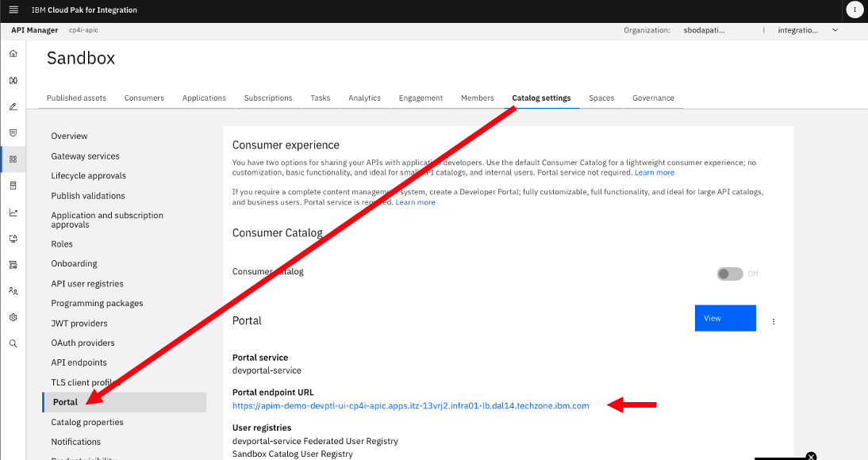Open the Engagement tab
The image size is (868, 460).
(421, 98)
